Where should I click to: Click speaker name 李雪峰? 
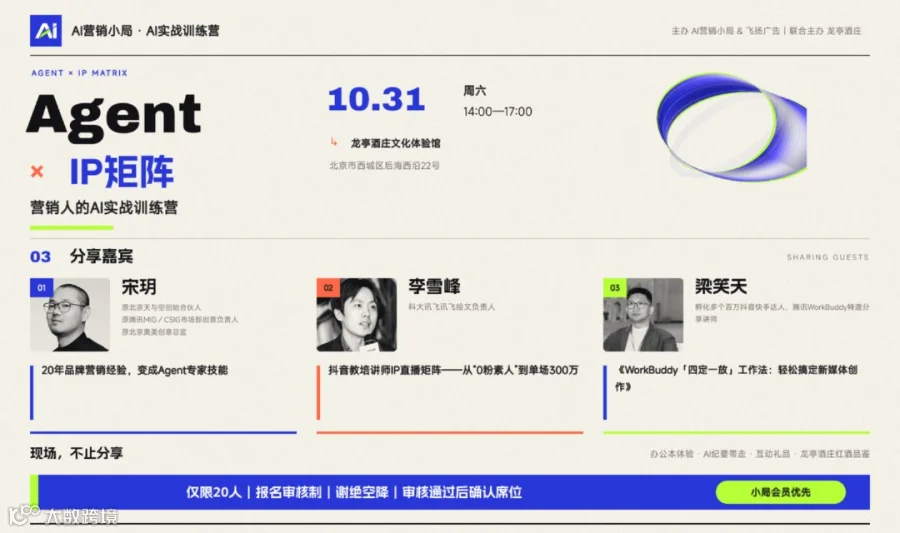click(x=434, y=286)
